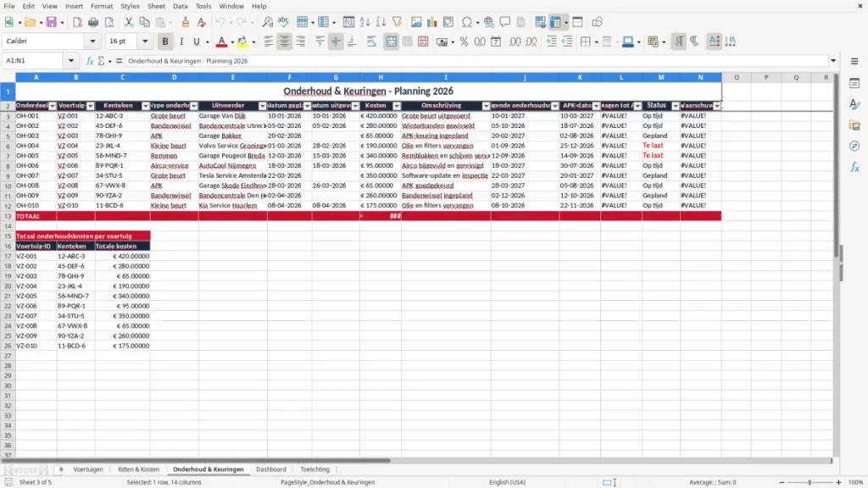This screenshot has width=868, height=488.
Task: Click the zoom slider handle
Action: tap(810, 482)
